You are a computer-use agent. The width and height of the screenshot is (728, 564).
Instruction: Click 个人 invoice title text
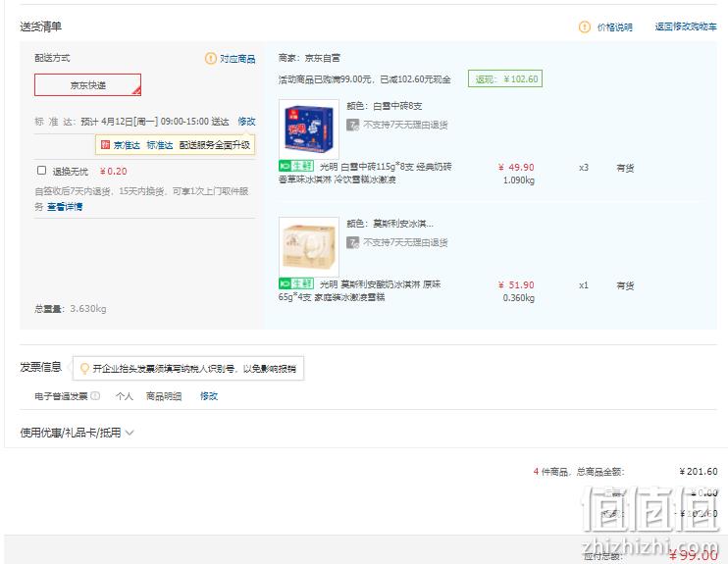tap(124, 396)
